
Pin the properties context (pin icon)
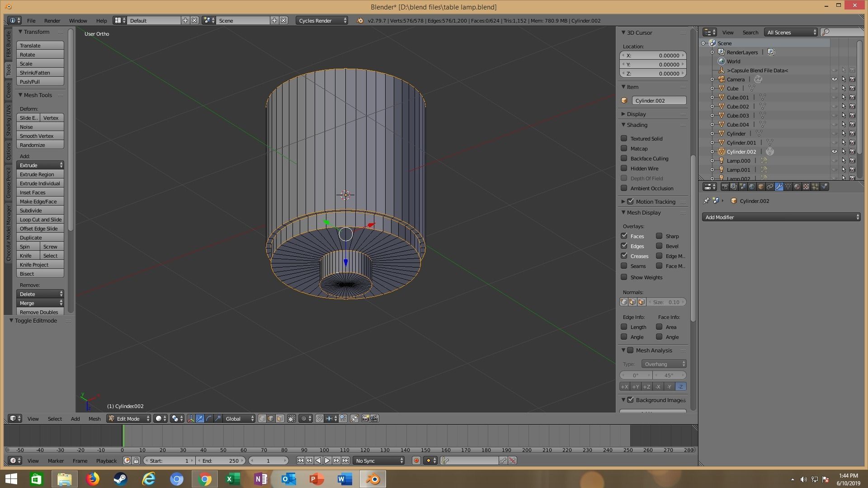pyautogui.click(x=706, y=201)
